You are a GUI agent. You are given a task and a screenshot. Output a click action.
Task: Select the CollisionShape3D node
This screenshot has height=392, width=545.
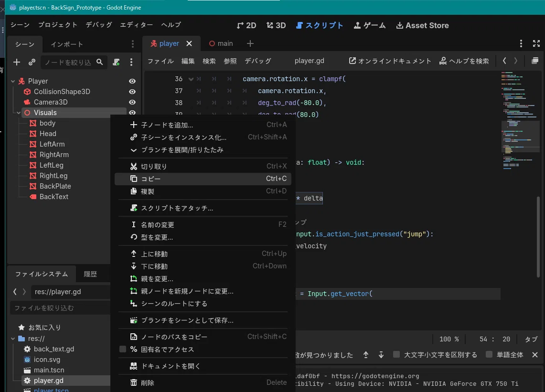[x=62, y=92]
